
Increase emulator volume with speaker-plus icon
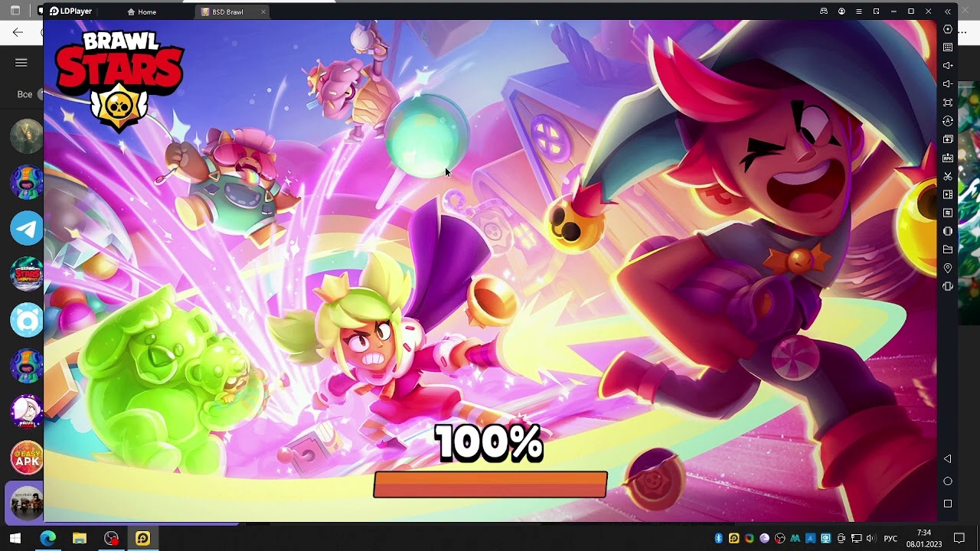click(x=948, y=66)
